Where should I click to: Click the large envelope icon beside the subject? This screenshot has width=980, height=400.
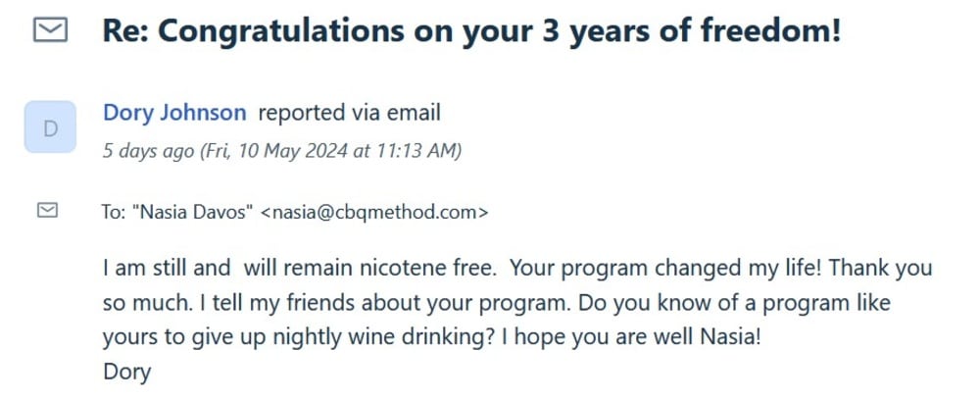[x=50, y=31]
